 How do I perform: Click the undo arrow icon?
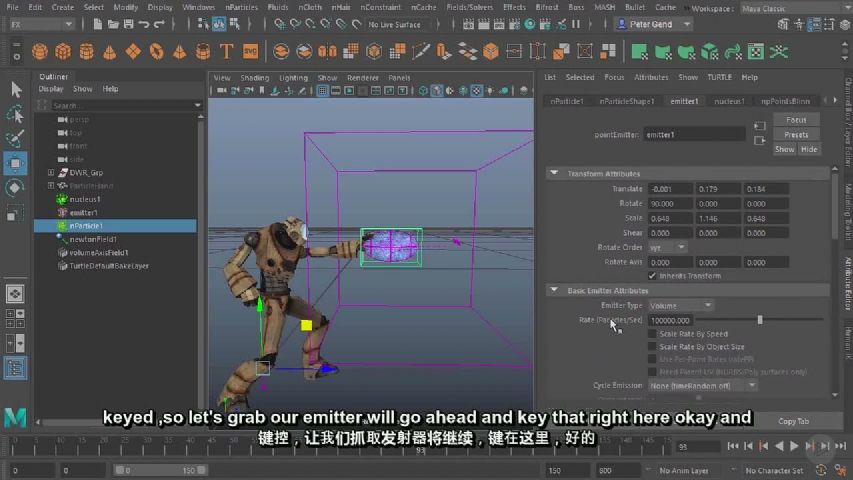coord(144,24)
